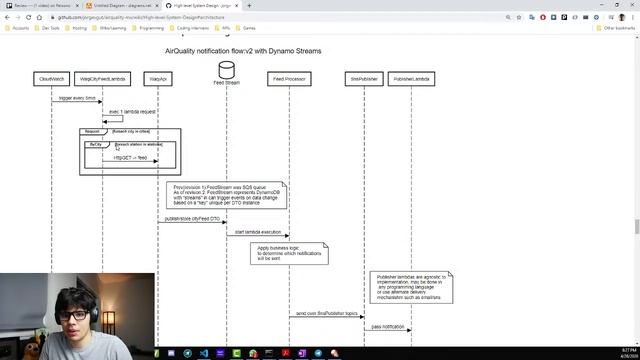Click the 'publish/store cityFeed DTO' label

pyautogui.click(x=192, y=219)
